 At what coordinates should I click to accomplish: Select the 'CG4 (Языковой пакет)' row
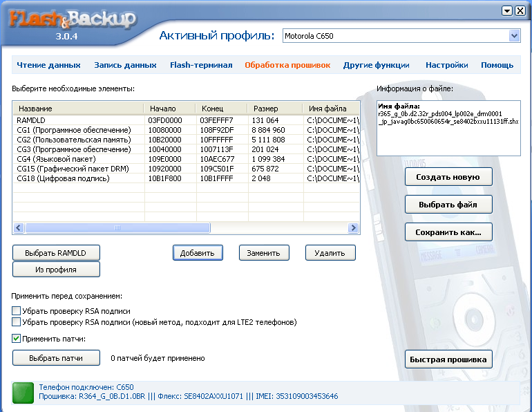click(186, 159)
